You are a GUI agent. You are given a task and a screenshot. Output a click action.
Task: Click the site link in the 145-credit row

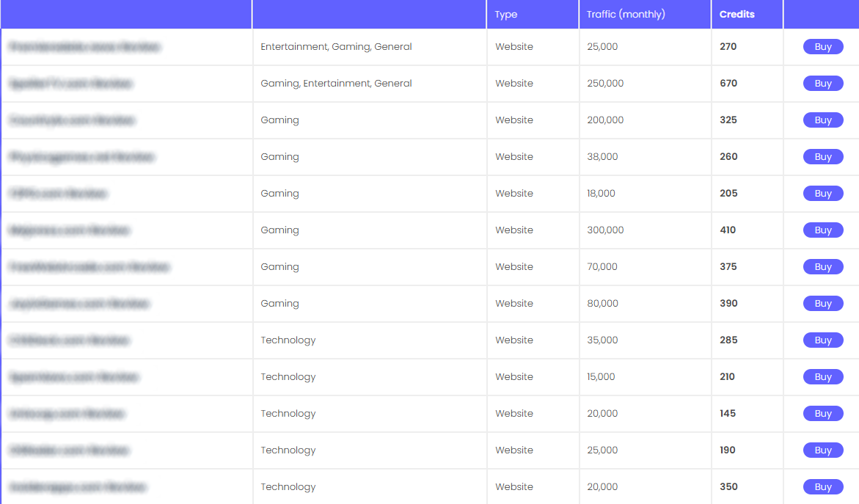(x=67, y=414)
